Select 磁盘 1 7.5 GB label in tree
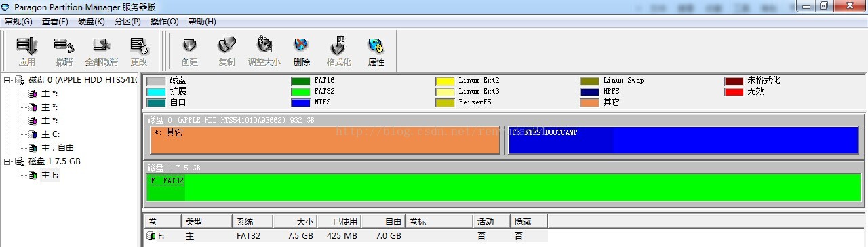Screen dimensions: 868x247 [x=54, y=161]
